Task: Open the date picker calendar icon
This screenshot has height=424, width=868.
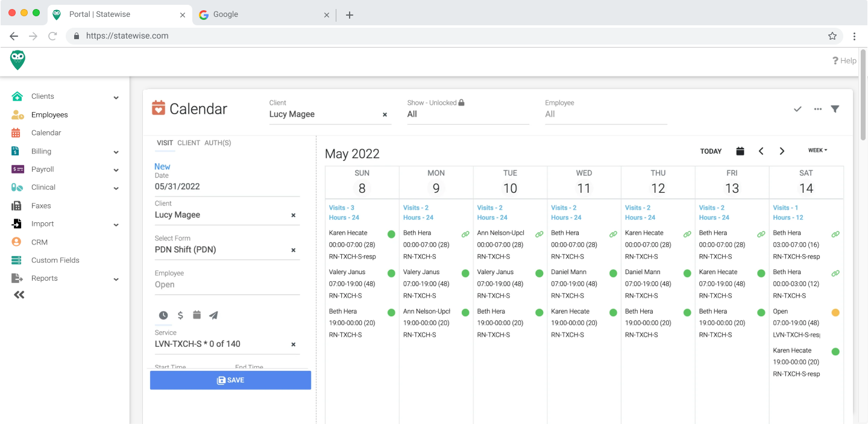Action: click(x=740, y=151)
